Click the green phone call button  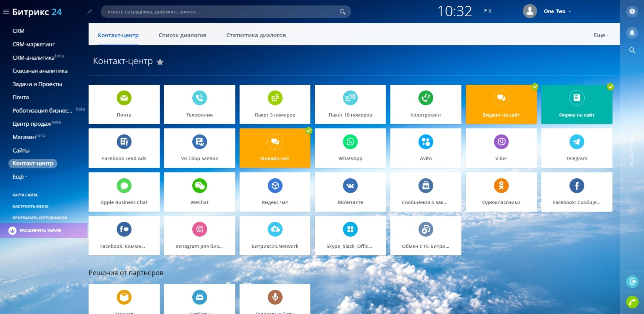pyautogui.click(x=632, y=303)
